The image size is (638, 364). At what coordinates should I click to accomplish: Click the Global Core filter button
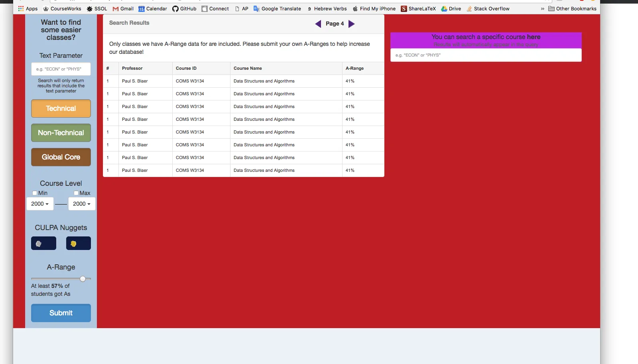pyautogui.click(x=61, y=157)
